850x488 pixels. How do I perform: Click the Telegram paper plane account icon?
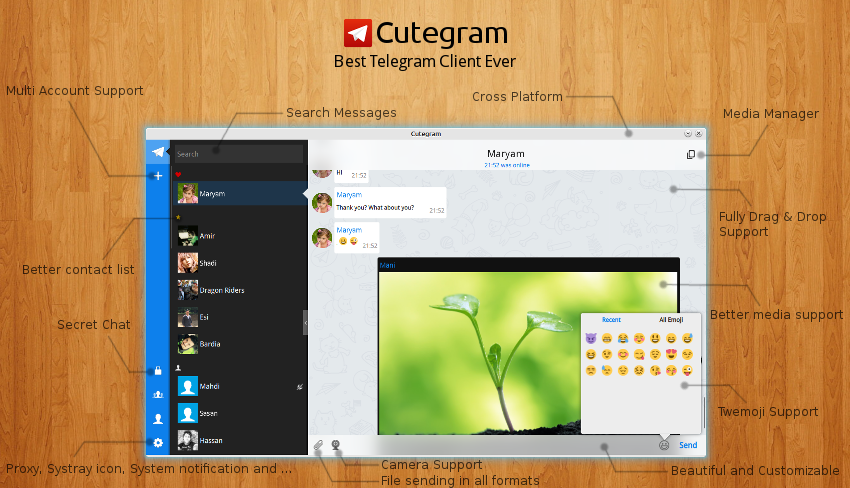pyautogui.click(x=158, y=152)
